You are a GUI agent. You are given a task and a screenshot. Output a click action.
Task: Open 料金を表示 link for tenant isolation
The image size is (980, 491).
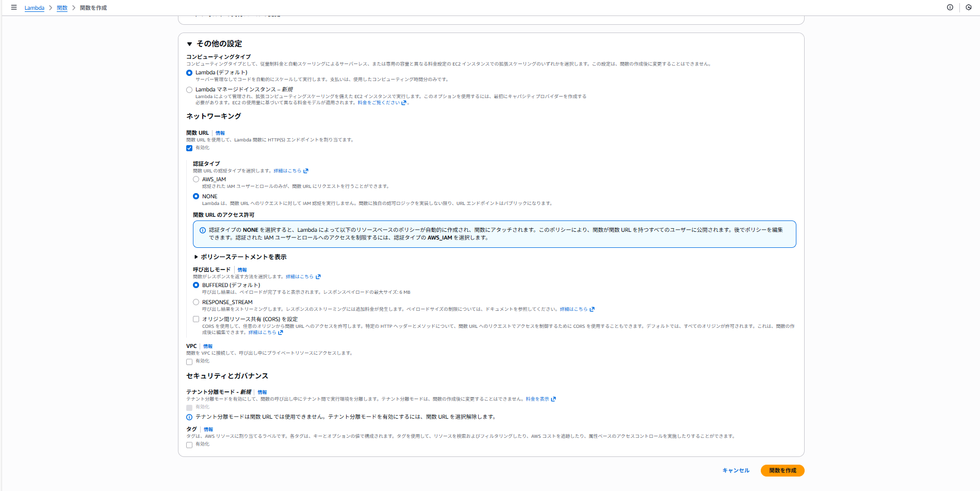pos(541,399)
